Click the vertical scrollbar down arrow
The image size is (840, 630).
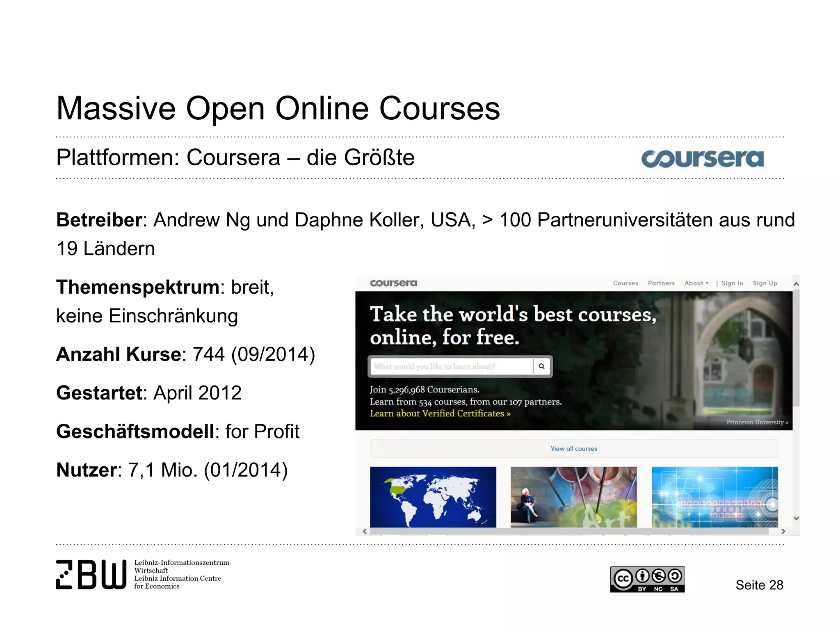pyautogui.click(x=796, y=518)
